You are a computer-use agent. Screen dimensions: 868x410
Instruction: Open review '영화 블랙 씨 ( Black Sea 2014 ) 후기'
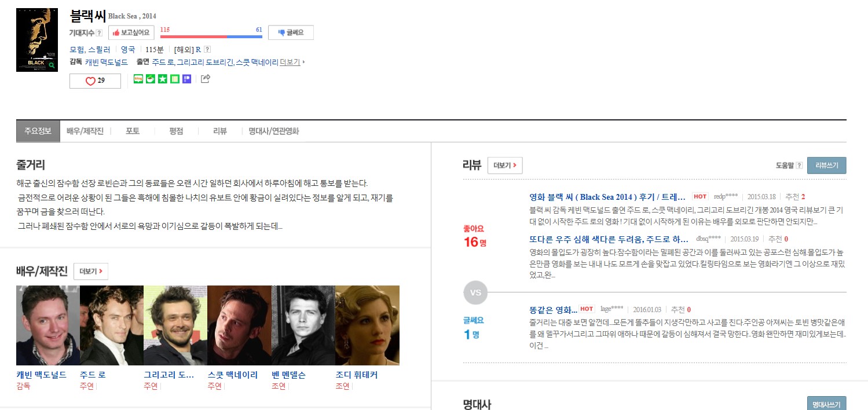(x=607, y=196)
